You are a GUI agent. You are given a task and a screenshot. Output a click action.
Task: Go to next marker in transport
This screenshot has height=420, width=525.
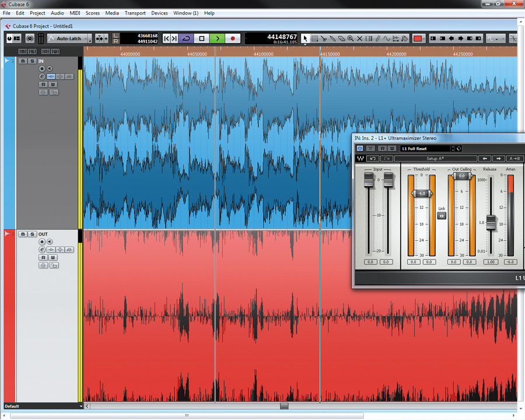tap(174, 38)
